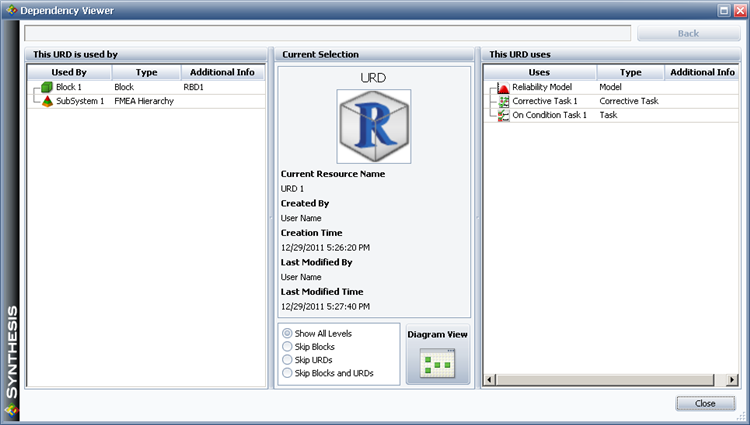Click the Block 1 green cube icon
Image resolution: width=750 pixels, height=425 pixels.
click(x=47, y=88)
